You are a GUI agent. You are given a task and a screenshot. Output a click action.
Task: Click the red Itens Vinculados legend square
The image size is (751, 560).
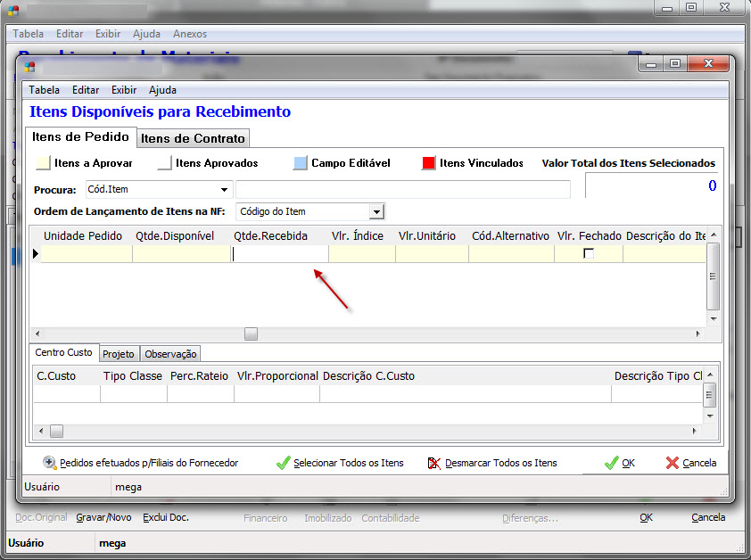pyautogui.click(x=429, y=163)
